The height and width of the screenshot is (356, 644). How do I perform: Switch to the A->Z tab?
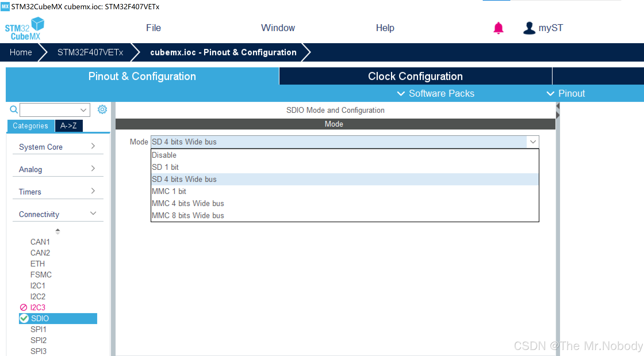click(x=68, y=126)
